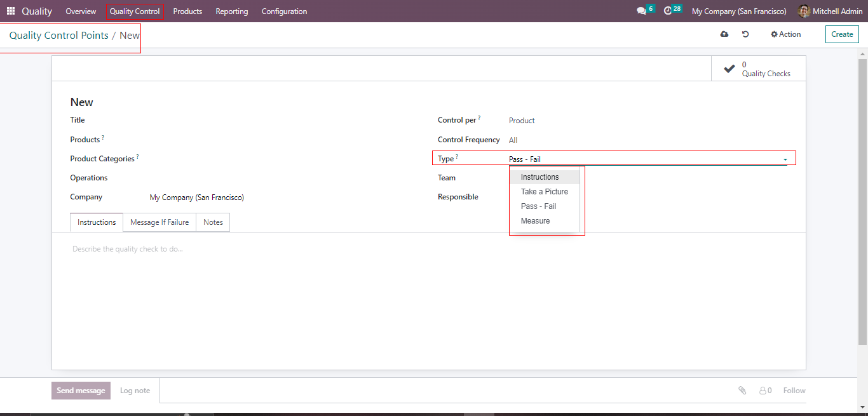
Task: Click the paperclip attachment icon
Action: (x=742, y=391)
